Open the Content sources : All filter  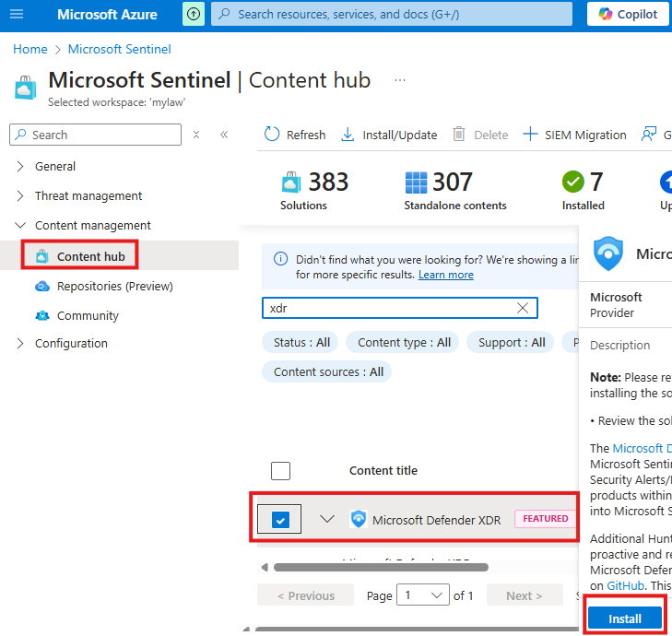pyautogui.click(x=326, y=371)
